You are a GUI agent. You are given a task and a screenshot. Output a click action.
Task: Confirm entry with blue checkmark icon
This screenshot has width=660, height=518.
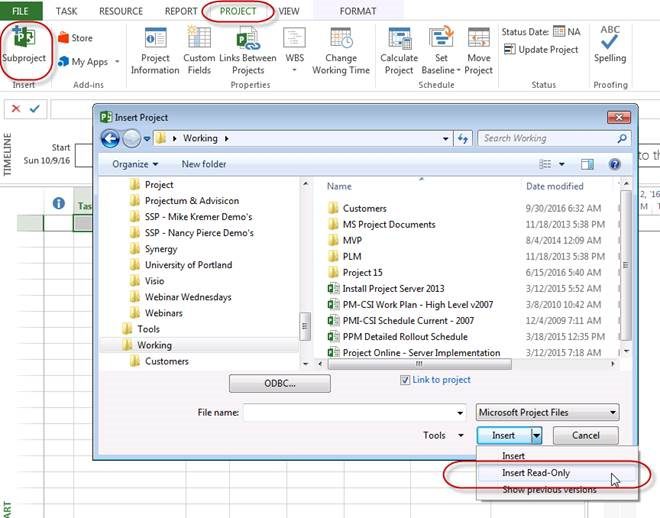tap(35, 109)
